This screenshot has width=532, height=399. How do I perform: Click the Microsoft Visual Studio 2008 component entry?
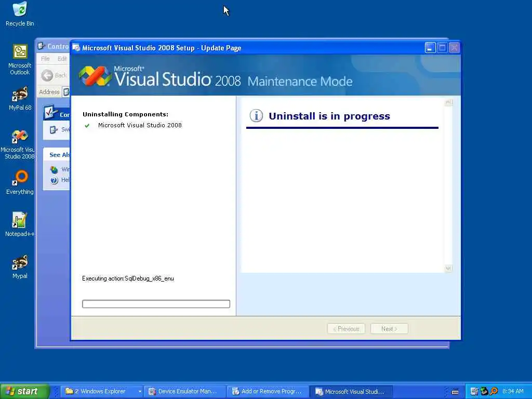tap(140, 125)
